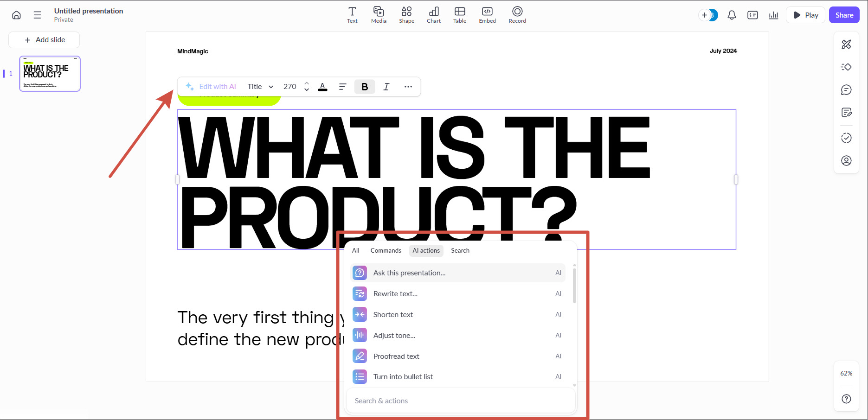Open the form/poll icon in the header
The image size is (868, 420).
pyautogui.click(x=752, y=15)
